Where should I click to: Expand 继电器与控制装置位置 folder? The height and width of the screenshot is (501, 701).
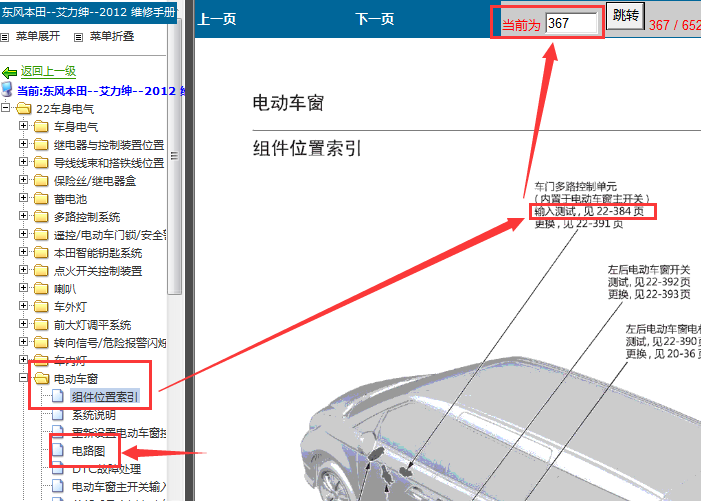[x=23, y=143]
